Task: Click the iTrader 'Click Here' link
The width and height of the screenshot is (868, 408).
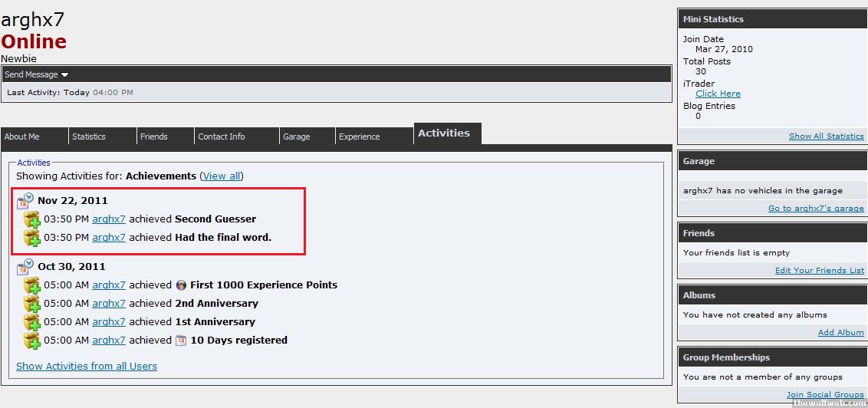Action: point(718,94)
